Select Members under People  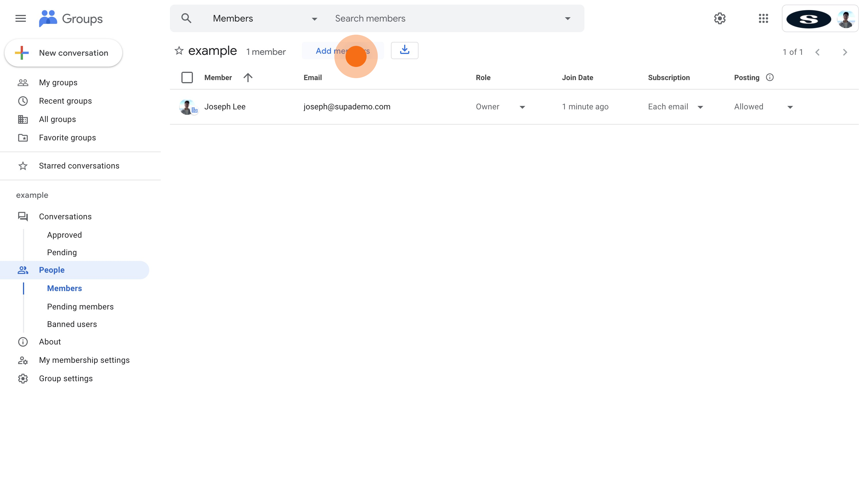pyautogui.click(x=64, y=288)
